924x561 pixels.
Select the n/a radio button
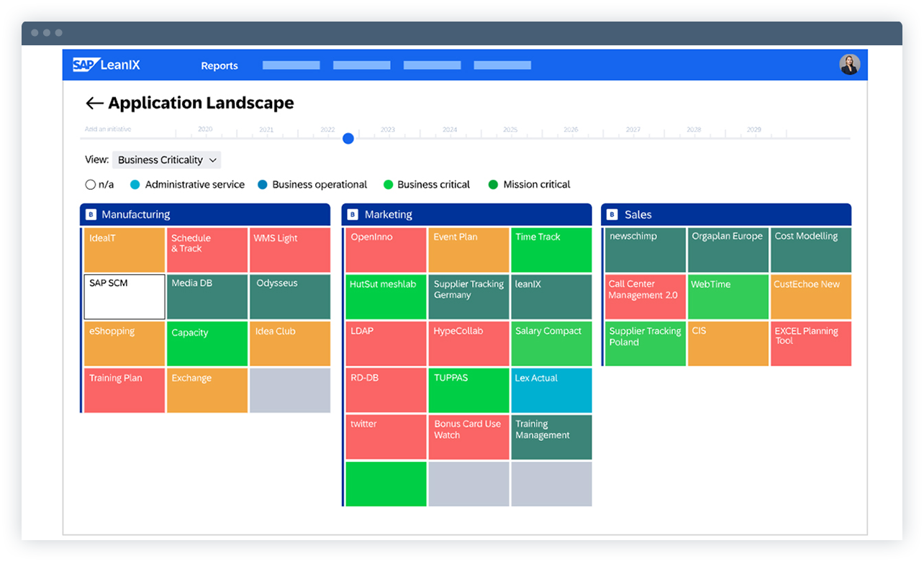click(x=89, y=184)
